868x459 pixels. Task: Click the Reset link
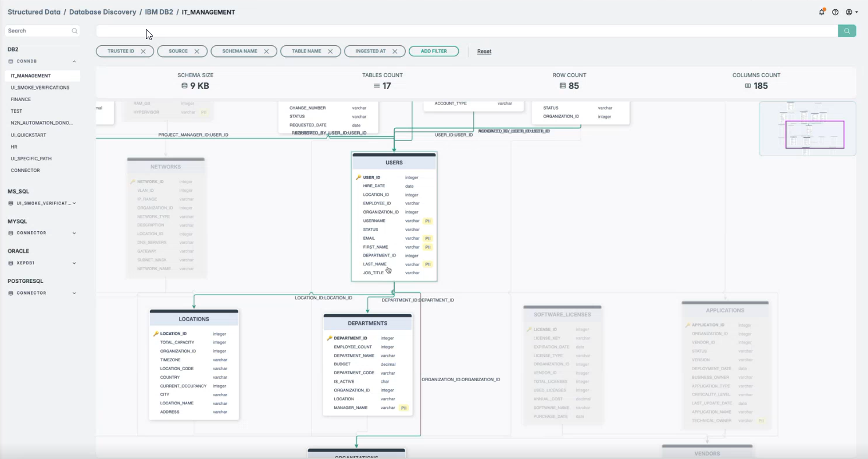pyautogui.click(x=484, y=51)
